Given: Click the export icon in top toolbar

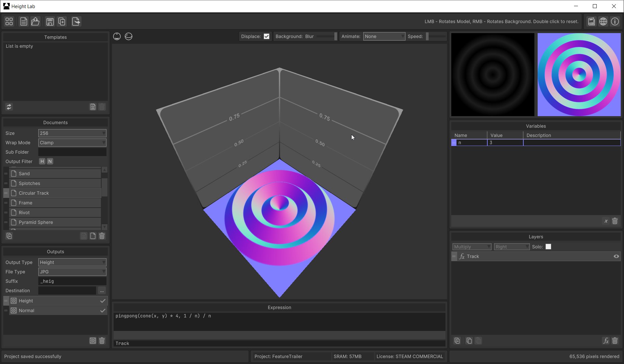Looking at the screenshot, I should tap(76, 22).
